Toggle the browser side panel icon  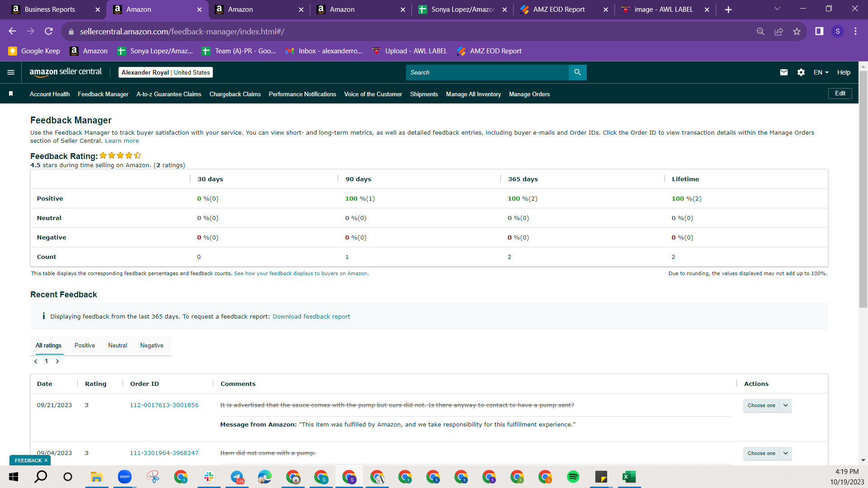point(819,31)
